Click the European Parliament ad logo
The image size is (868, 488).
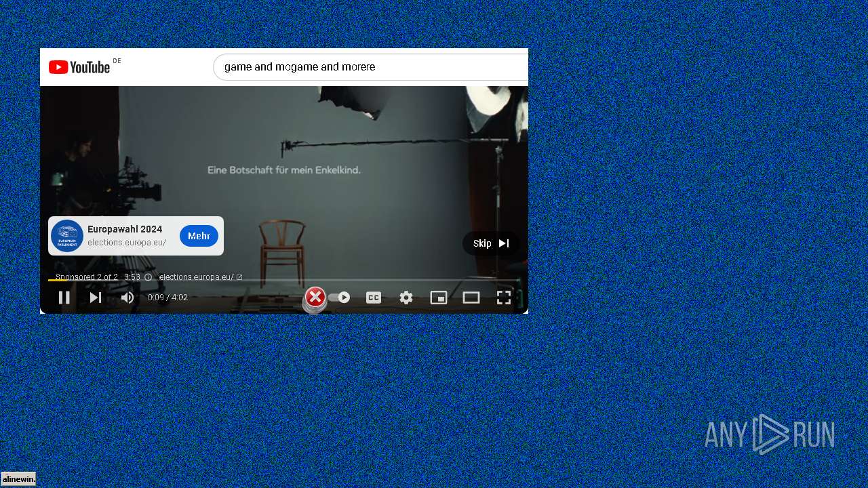67,236
